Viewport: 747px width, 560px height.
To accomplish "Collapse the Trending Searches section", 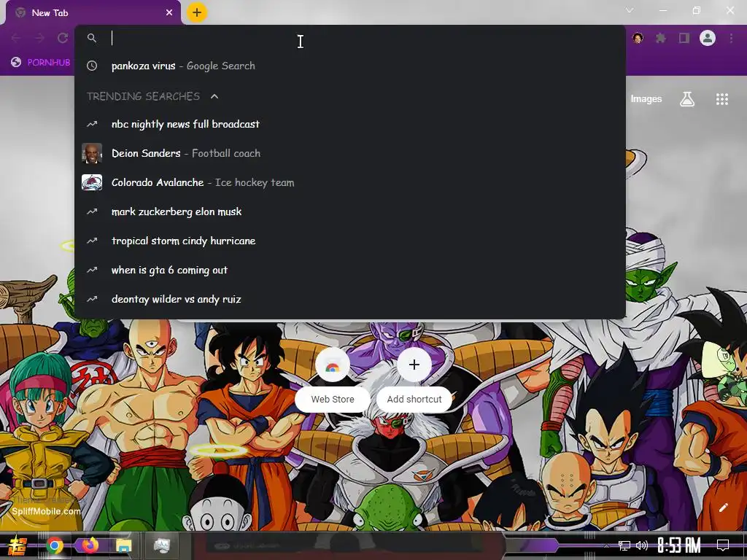I will [214, 96].
